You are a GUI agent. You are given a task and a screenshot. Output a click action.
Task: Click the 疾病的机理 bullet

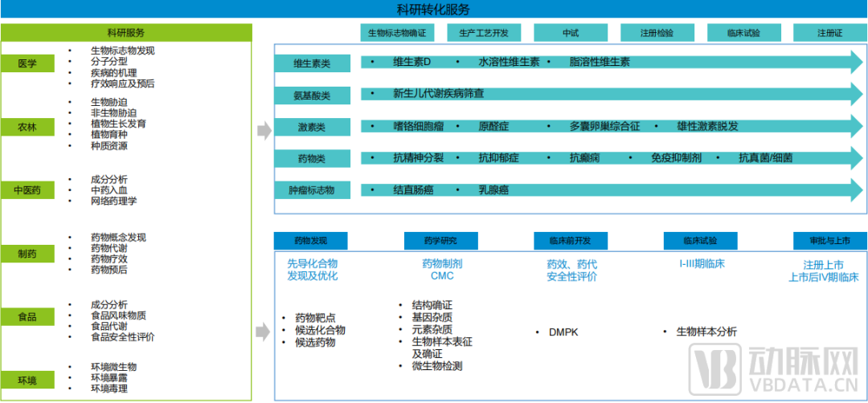tap(113, 72)
